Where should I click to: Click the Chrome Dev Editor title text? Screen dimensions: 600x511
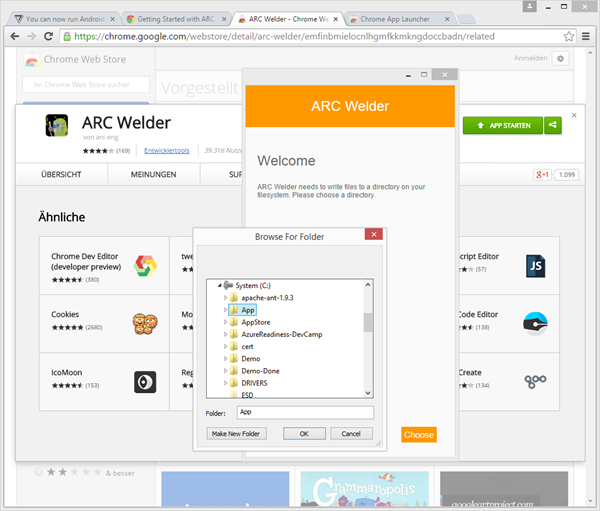click(x=86, y=261)
